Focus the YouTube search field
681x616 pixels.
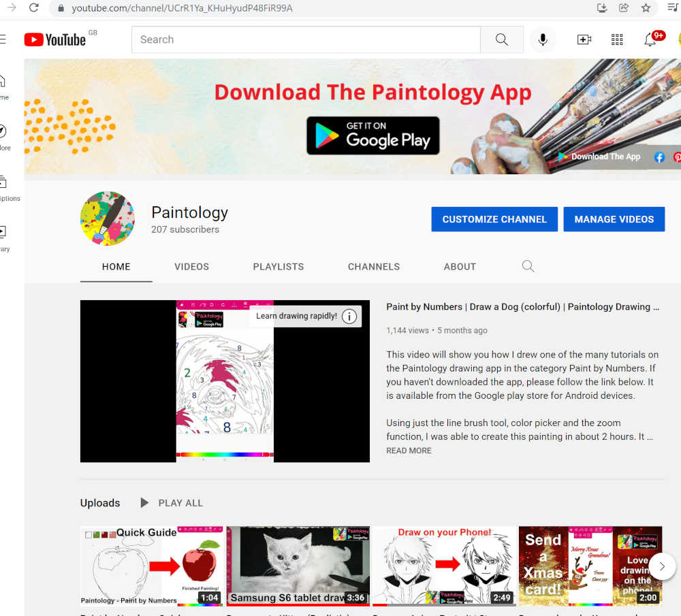tap(306, 39)
